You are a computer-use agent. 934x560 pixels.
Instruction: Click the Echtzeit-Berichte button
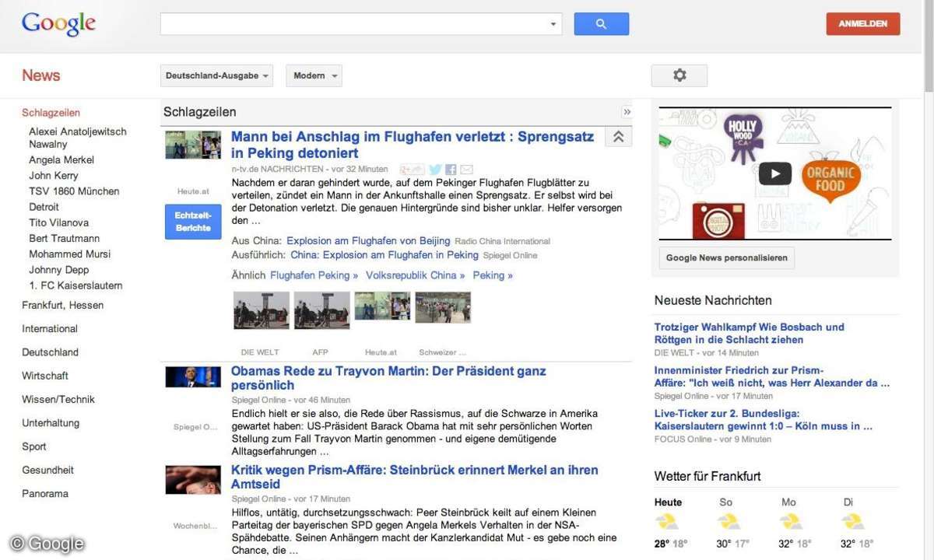coord(193,222)
